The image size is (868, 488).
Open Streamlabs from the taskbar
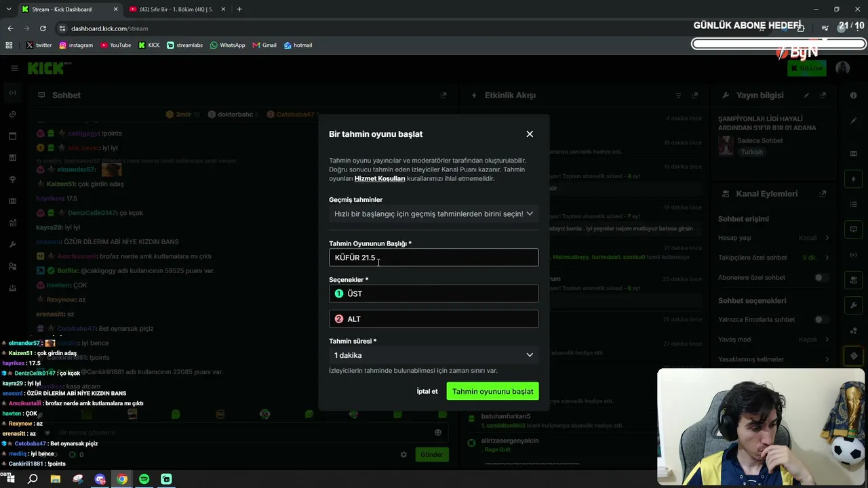(x=167, y=479)
